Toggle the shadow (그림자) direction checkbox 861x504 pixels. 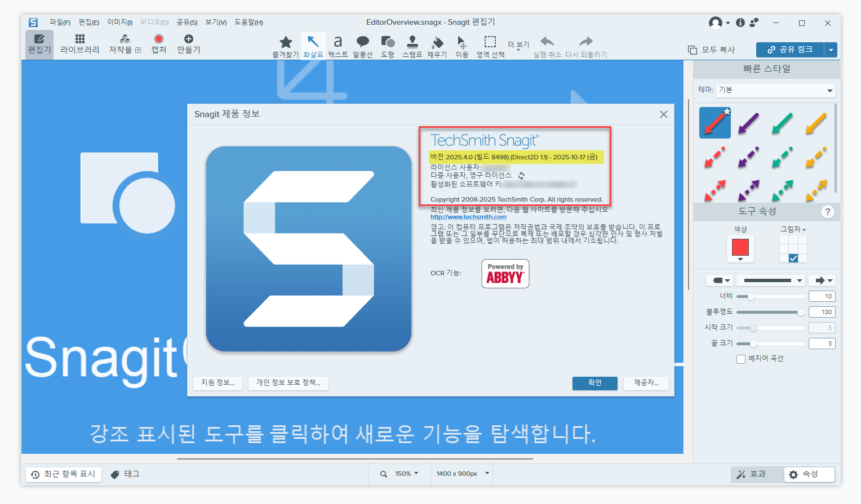point(793,258)
